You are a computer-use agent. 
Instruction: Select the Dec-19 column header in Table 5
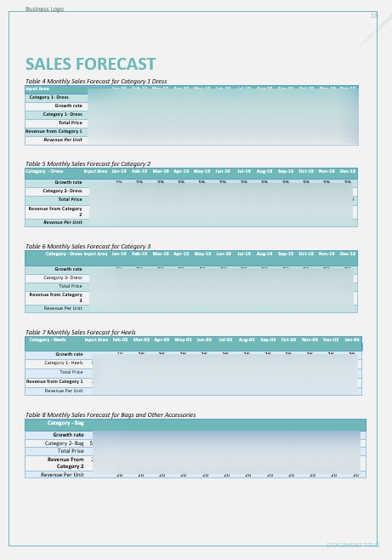coord(348,171)
